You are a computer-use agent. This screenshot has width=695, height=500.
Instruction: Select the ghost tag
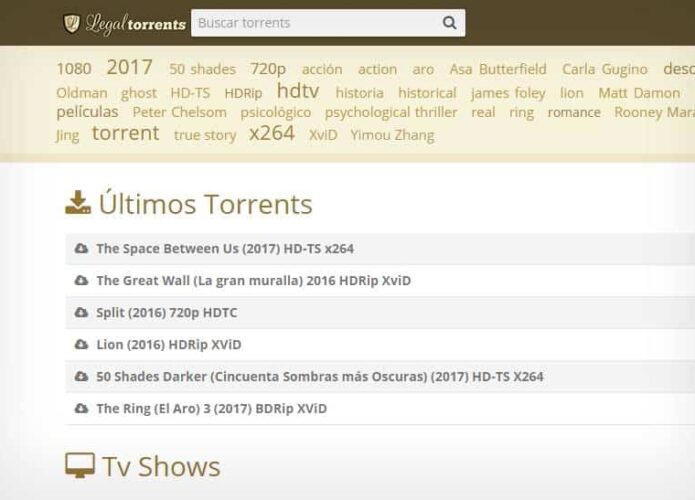[x=139, y=93]
